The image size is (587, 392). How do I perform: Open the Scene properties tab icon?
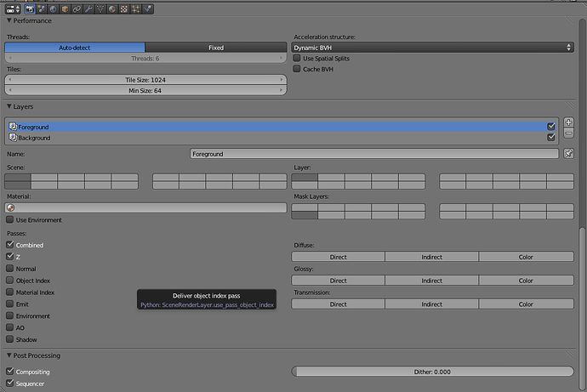[42, 9]
